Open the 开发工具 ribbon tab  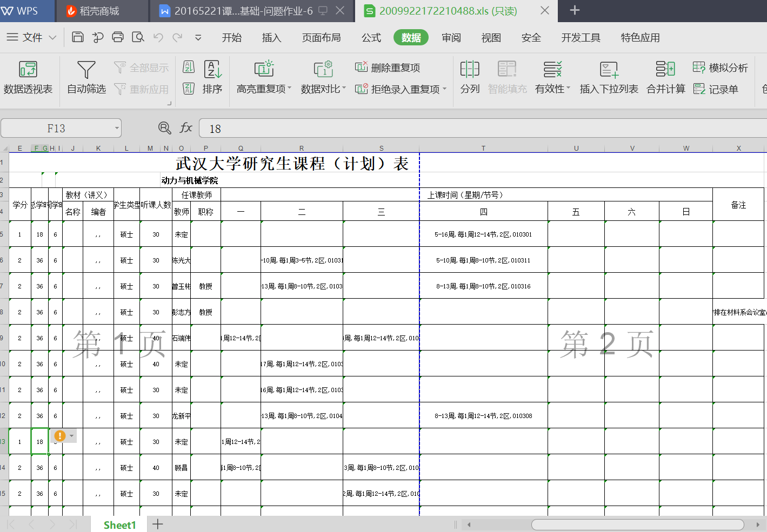[581, 37]
